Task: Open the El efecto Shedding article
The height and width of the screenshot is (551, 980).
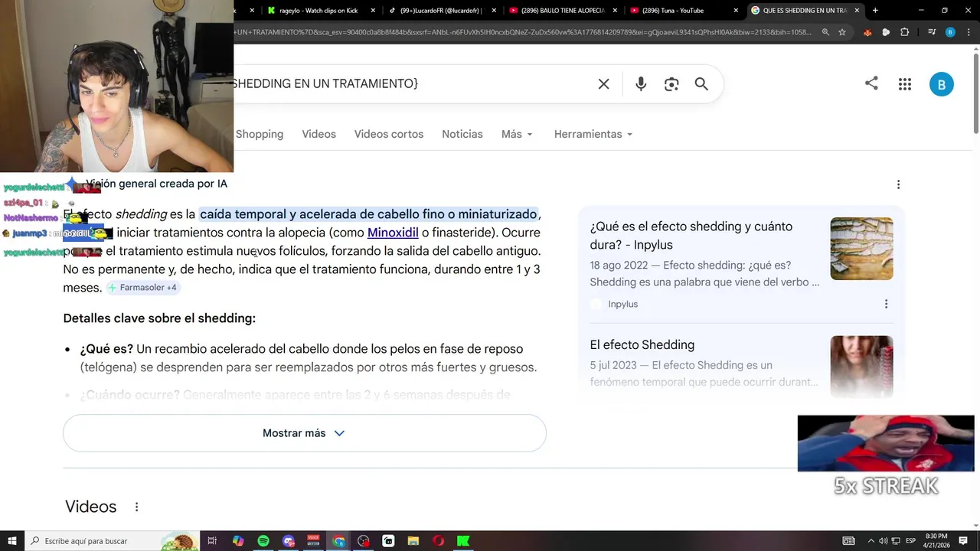Action: 642,345
